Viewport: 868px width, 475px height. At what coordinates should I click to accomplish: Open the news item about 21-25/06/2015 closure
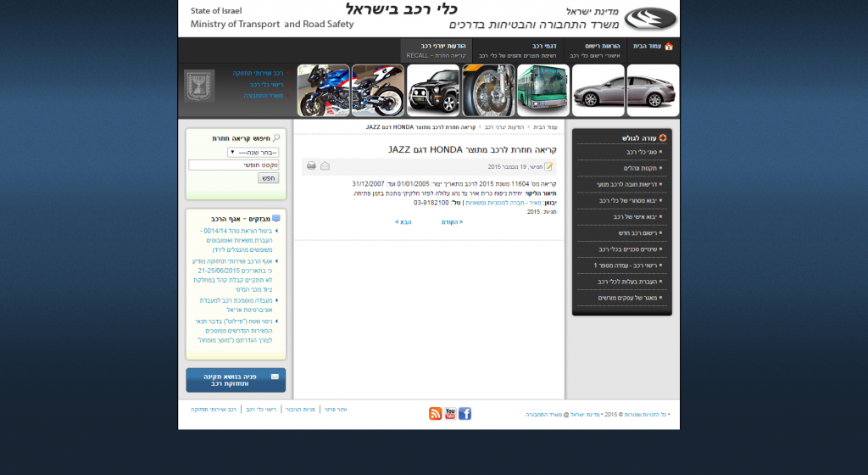point(232,275)
